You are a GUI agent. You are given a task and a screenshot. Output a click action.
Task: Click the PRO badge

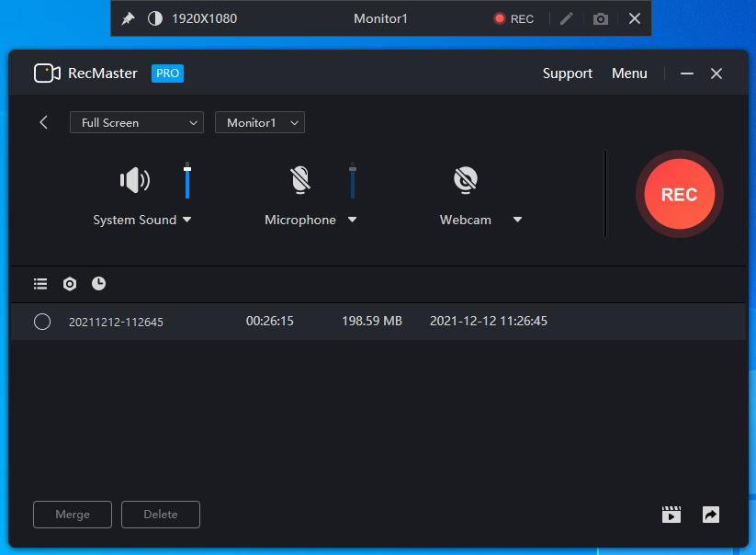point(167,74)
